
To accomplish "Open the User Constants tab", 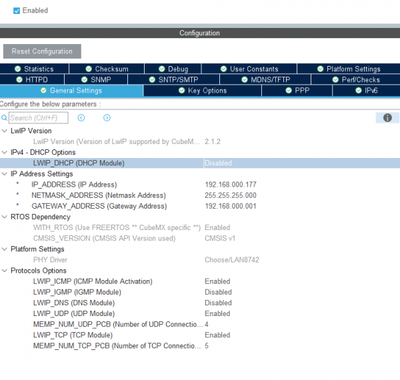I will coord(249,69).
